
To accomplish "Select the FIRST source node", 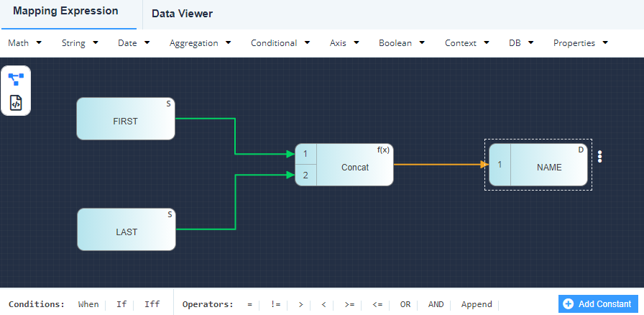I will [x=126, y=119].
